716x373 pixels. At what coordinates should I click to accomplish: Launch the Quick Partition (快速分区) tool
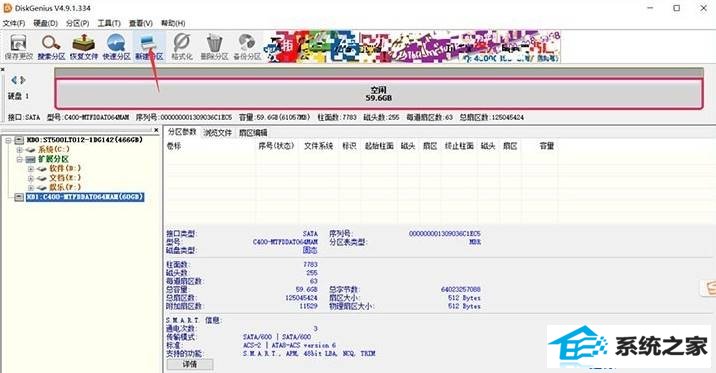click(x=116, y=47)
